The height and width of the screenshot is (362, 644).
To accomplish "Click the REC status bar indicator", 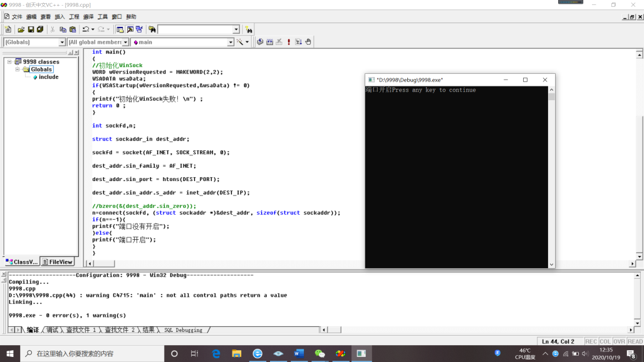I will tap(591, 341).
